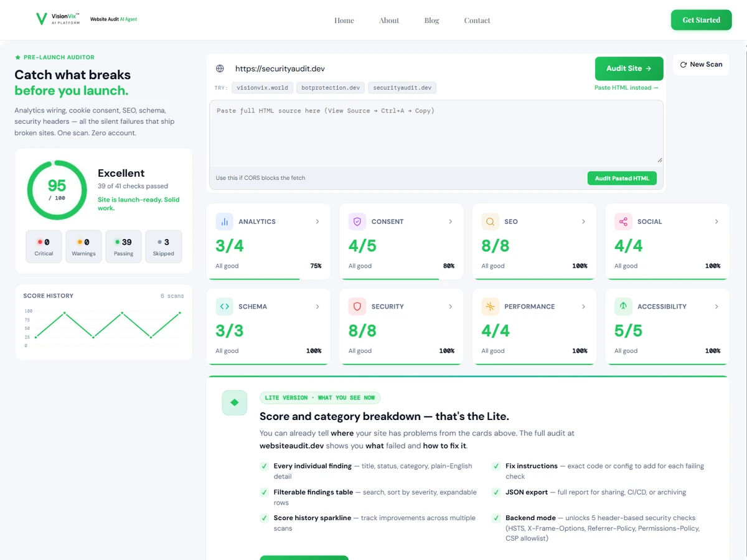747x560 pixels.
Task: Click "Use this if CORS blocks the fetch" text
Action: pyautogui.click(x=260, y=178)
